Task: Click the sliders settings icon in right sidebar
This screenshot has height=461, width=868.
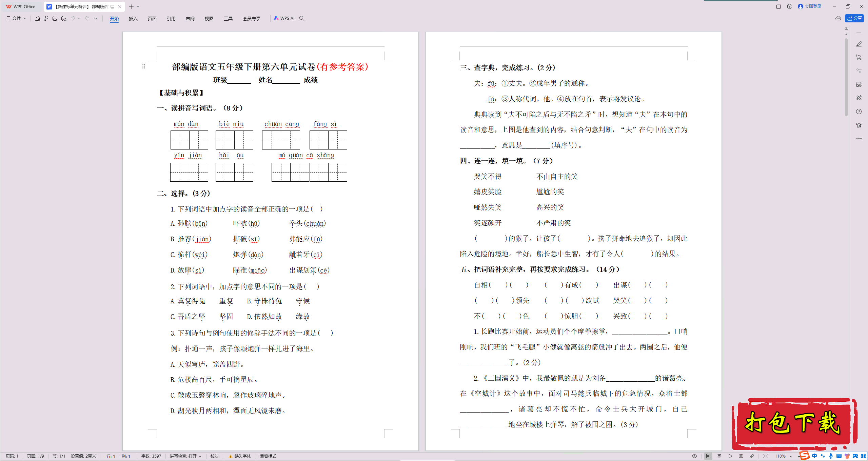Action: pyautogui.click(x=859, y=71)
